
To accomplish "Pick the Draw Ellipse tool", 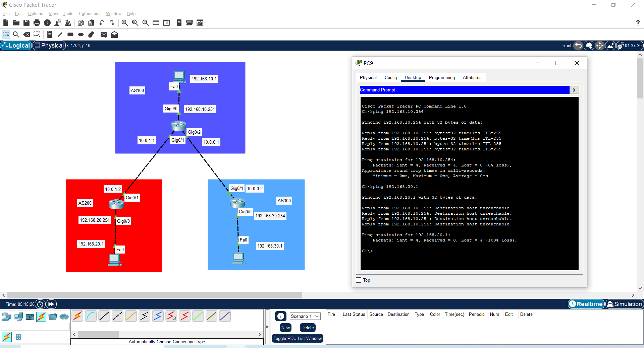I will click(81, 34).
